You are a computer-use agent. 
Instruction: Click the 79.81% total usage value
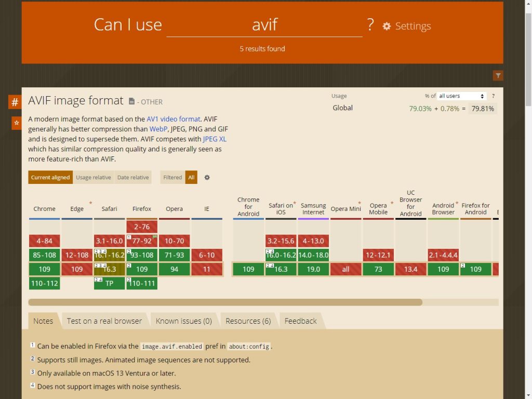(483, 109)
